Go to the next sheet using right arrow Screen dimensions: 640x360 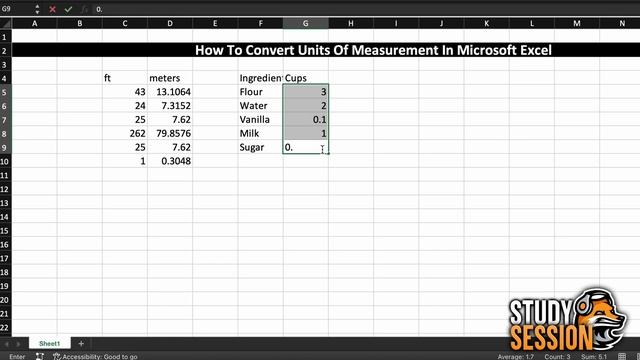(x=18, y=344)
